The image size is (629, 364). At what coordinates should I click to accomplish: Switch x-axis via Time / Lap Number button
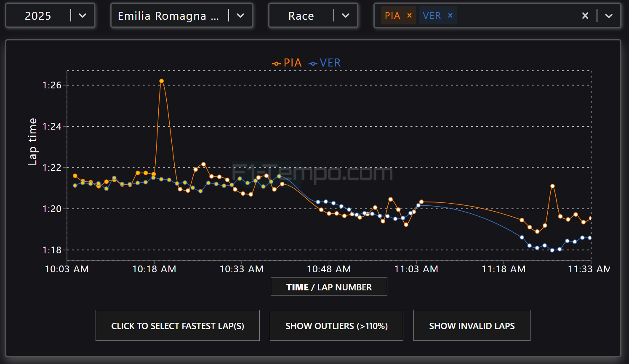click(x=329, y=287)
